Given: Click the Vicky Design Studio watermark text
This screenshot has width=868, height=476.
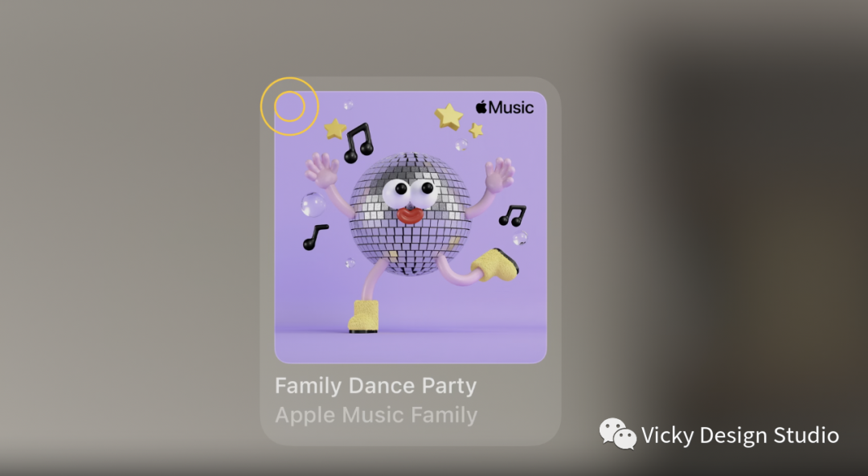Looking at the screenshot, I should click(x=740, y=435).
